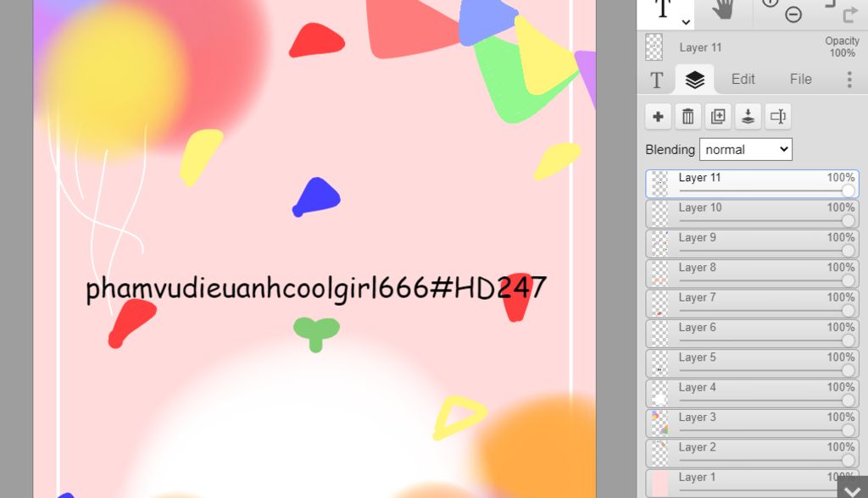Click the down chevron button at panel bottom
This screenshot has height=498, width=868.
click(x=853, y=489)
